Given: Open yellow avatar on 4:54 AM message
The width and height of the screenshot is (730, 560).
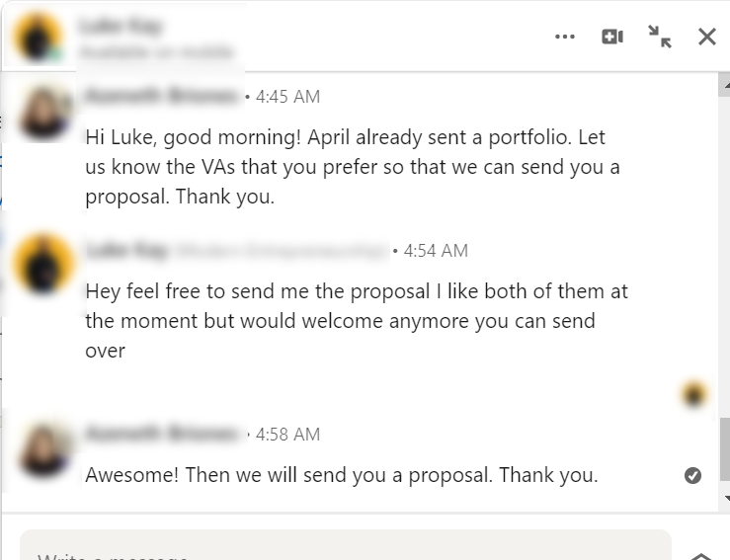Looking at the screenshot, I should tap(43, 263).
